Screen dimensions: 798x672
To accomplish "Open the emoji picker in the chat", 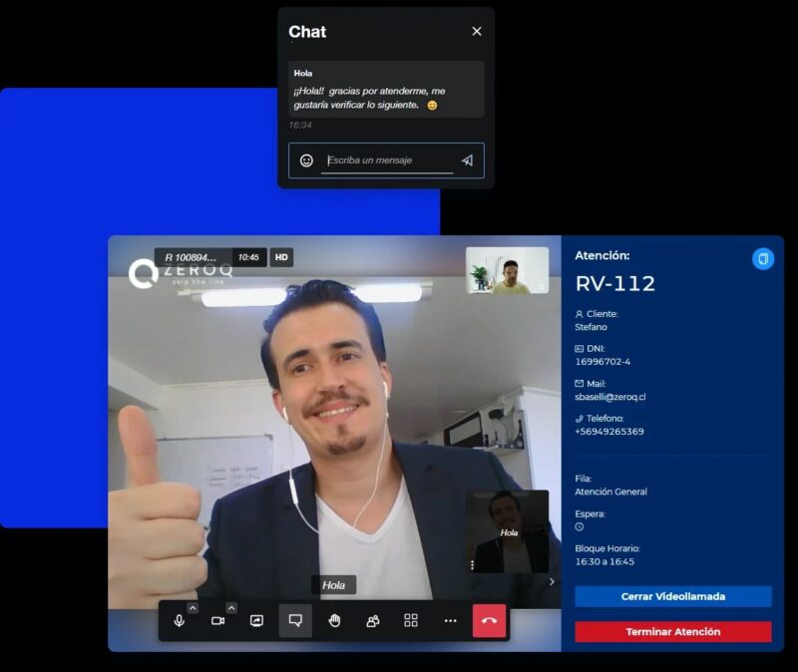I will [x=307, y=161].
